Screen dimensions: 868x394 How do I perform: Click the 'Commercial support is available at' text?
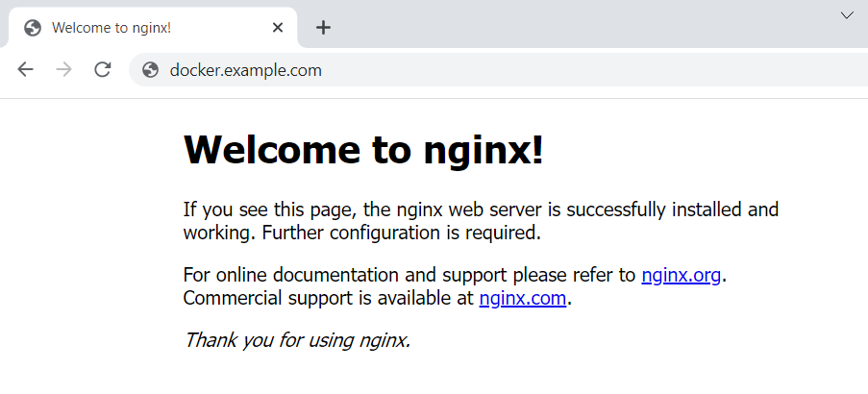pyautogui.click(x=329, y=298)
